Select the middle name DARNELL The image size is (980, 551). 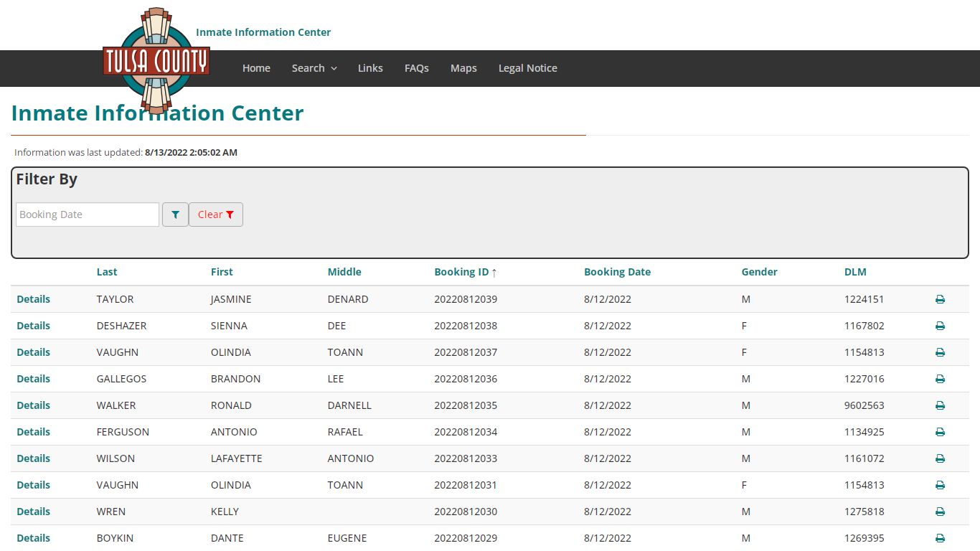[x=350, y=405]
